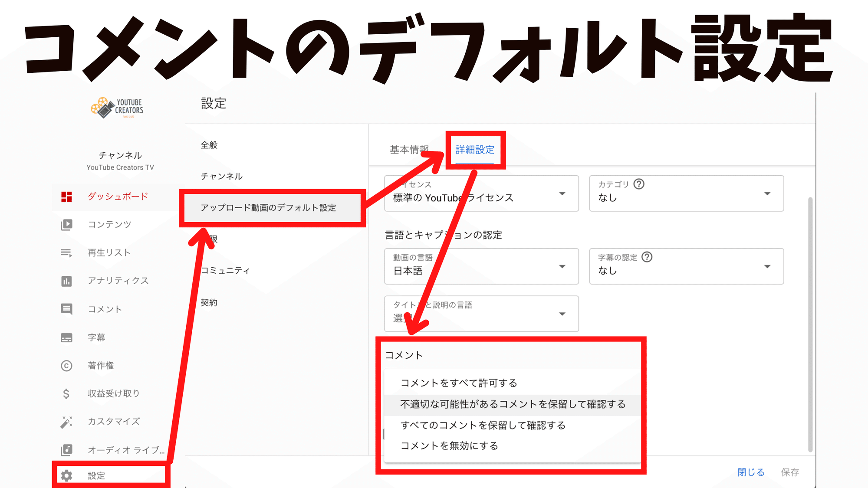Click the 保存 save button
The height and width of the screenshot is (488, 868).
click(x=790, y=472)
